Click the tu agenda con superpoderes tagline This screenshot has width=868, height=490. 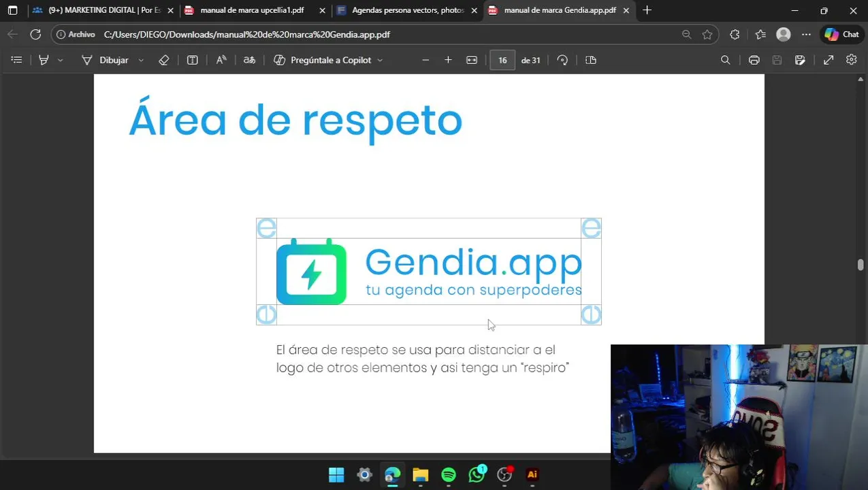(x=474, y=291)
